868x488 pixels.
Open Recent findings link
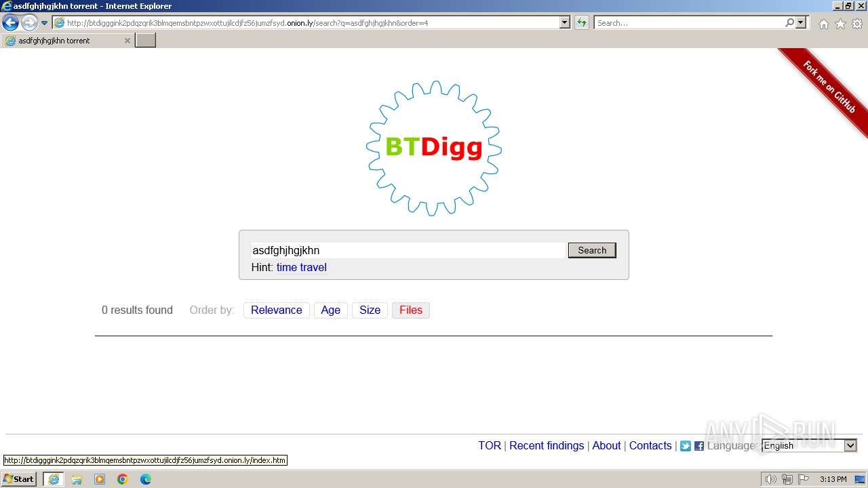[x=547, y=446]
